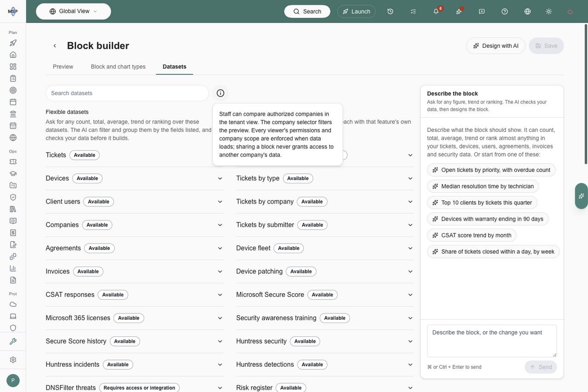The image size is (588, 392).
Task: Choose 'Median resolution time by technician' suggestion
Action: click(483, 186)
